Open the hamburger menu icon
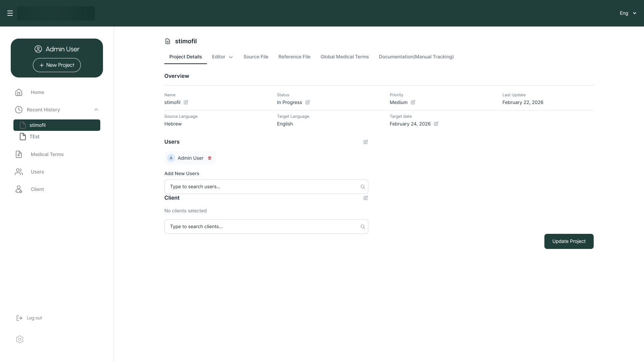The width and height of the screenshot is (644, 362). (10, 13)
